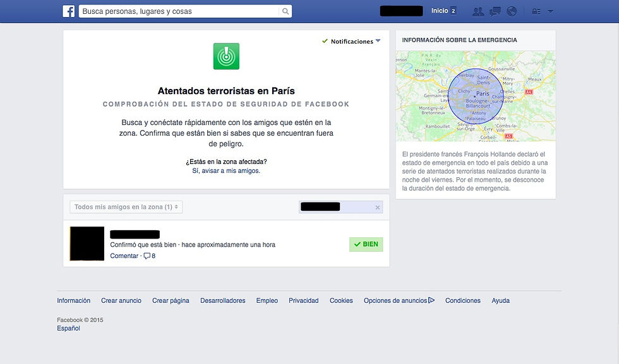Click the Comentar link

point(124,256)
